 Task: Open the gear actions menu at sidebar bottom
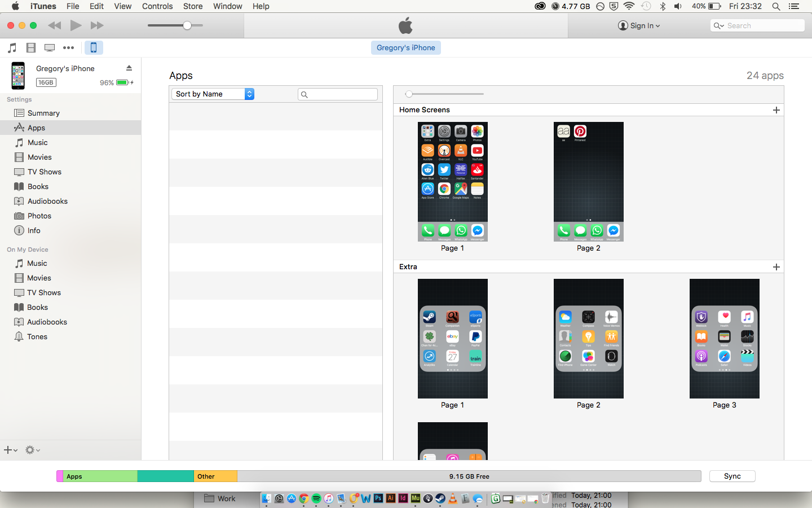pos(32,450)
